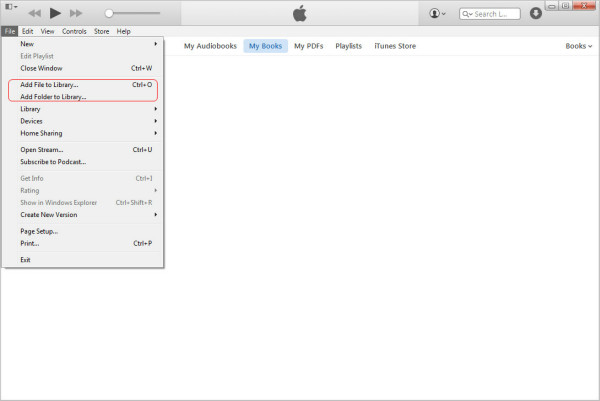This screenshot has width=600, height=401.
Task: Open the iTunes Store tab
Action: click(395, 46)
